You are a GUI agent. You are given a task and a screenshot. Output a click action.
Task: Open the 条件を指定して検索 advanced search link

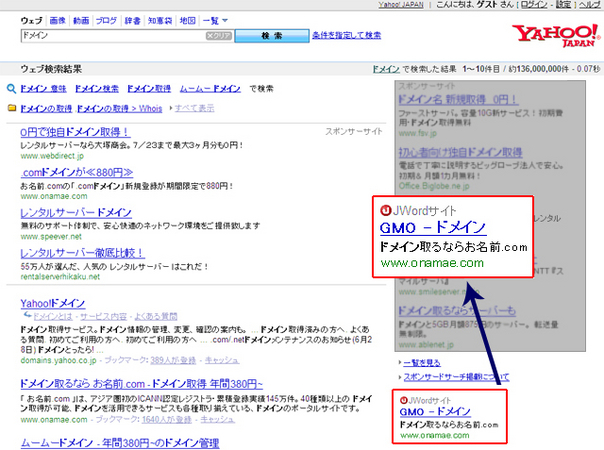pos(332,36)
